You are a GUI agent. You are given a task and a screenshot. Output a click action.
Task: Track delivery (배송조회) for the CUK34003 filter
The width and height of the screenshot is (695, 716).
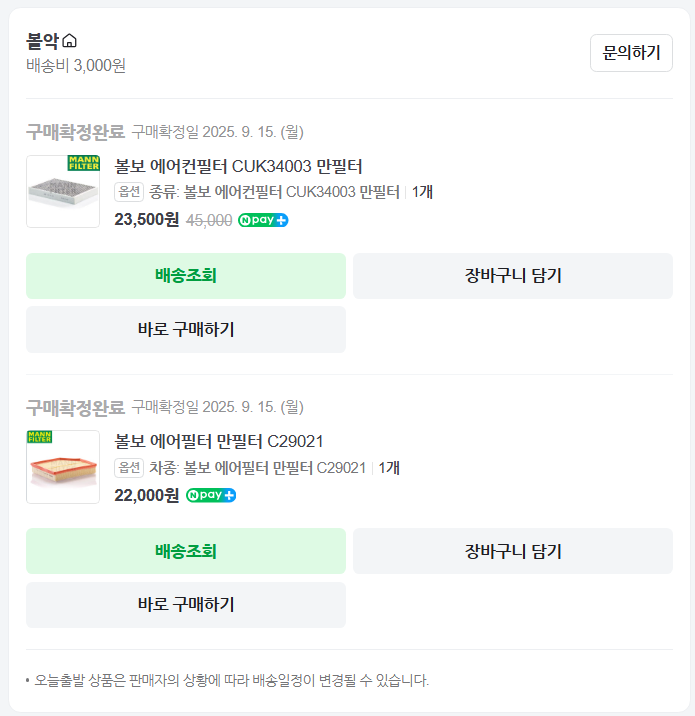[x=186, y=276]
